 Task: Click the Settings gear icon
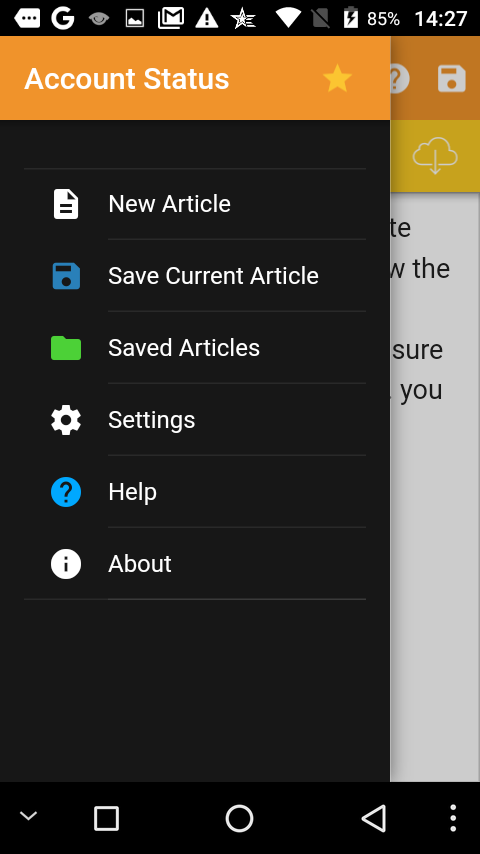pyautogui.click(x=66, y=420)
